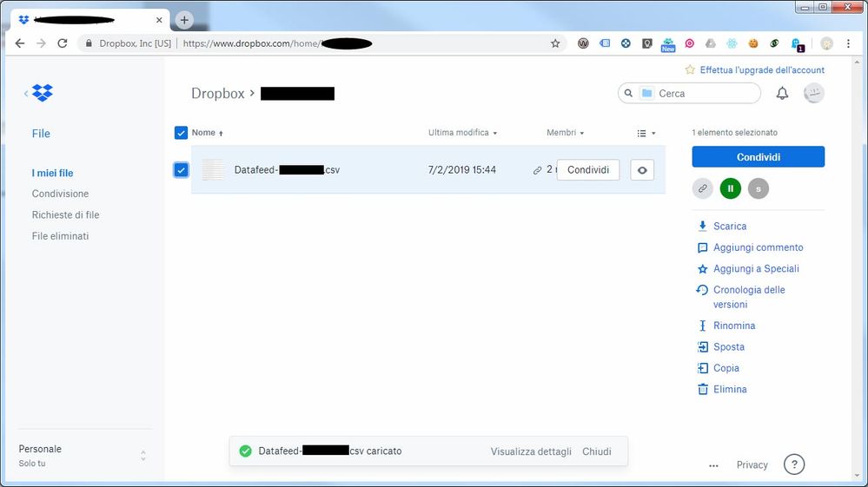Click the grey link circle under Condividi
Image resolution: width=868 pixels, height=487 pixels.
pos(703,188)
